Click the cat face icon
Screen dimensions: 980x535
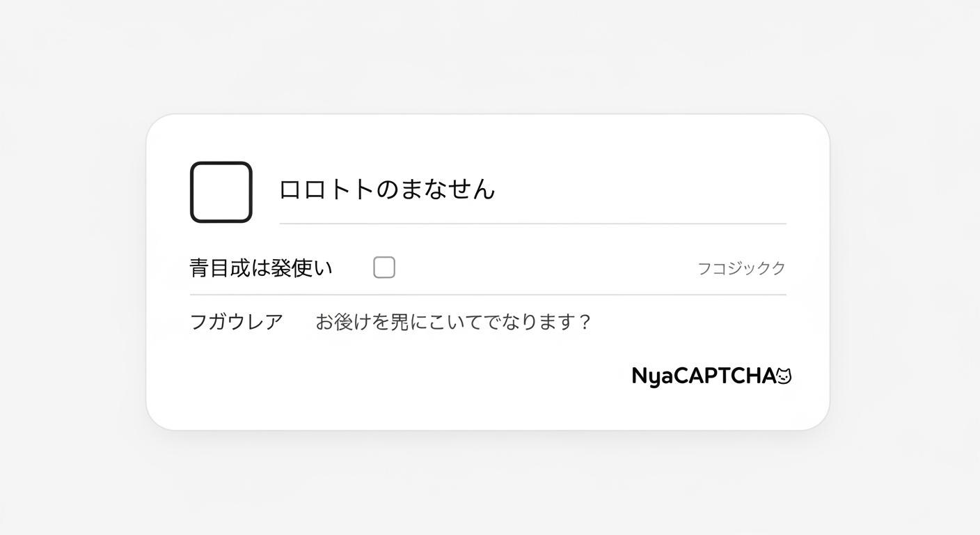(x=784, y=376)
